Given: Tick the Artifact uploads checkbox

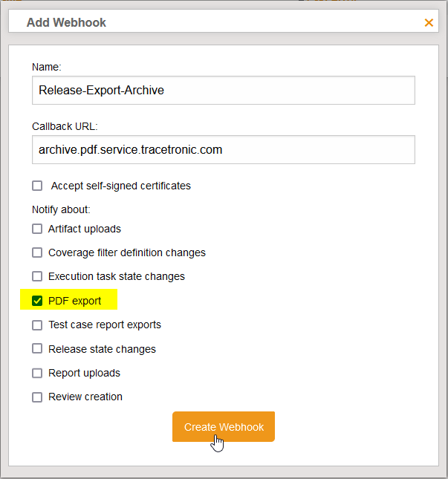Looking at the screenshot, I should click(37, 229).
